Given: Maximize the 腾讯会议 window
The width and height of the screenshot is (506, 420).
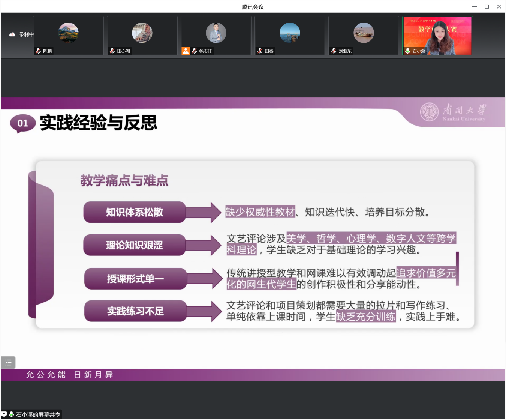Looking at the screenshot, I should [487, 7].
